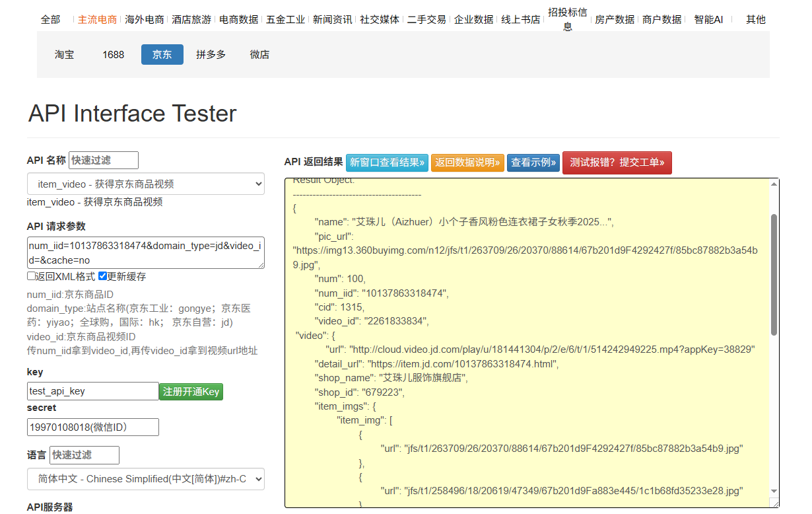Click the 注册开通Key button
Screen dimensions: 812x514
[x=191, y=392]
